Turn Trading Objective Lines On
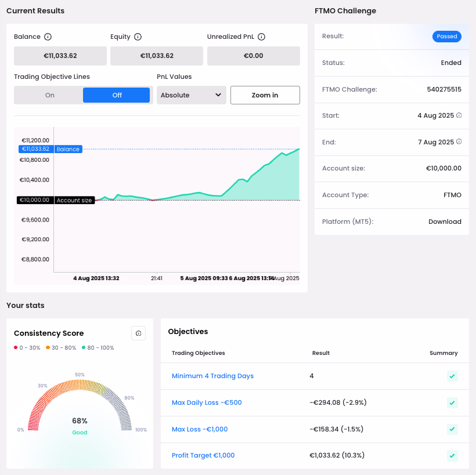This screenshot has width=476, height=475. point(49,95)
